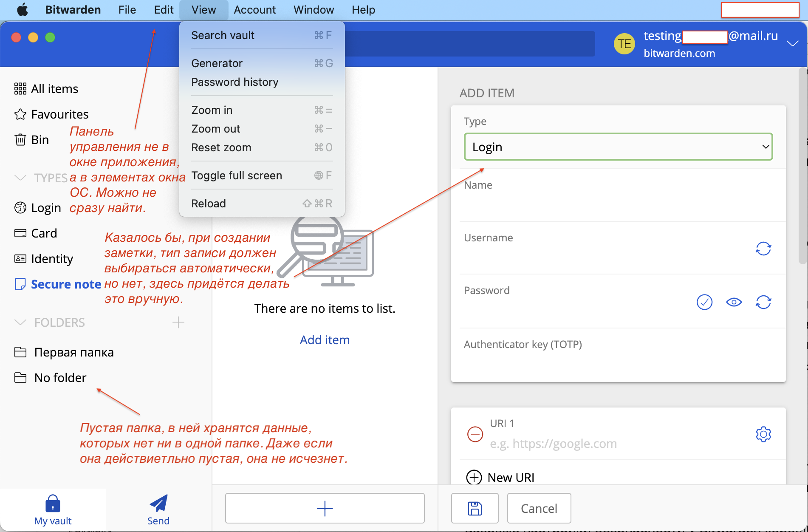Open the Type dropdown showing Login
808x532 pixels.
(618, 147)
